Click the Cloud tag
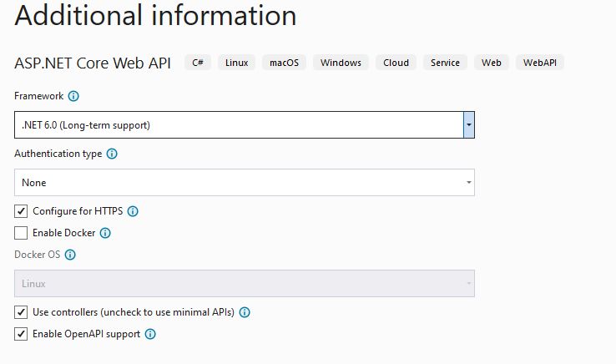The height and width of the screenshot is (364, 616). coord(396,63)
